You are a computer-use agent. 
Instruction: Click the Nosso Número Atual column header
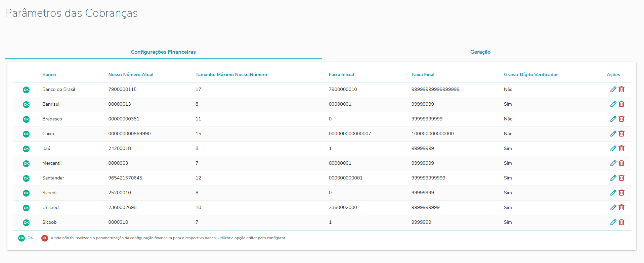click(x=131, y=74)
